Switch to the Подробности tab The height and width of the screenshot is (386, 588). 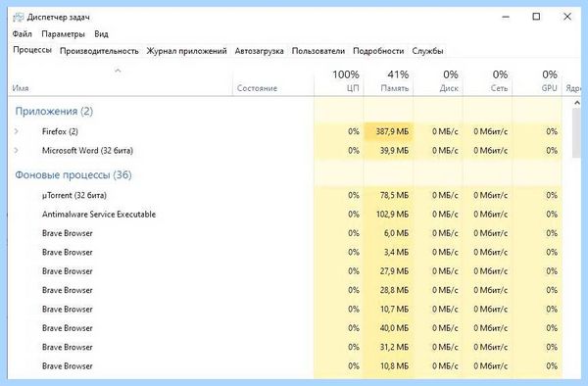(378, 51)
